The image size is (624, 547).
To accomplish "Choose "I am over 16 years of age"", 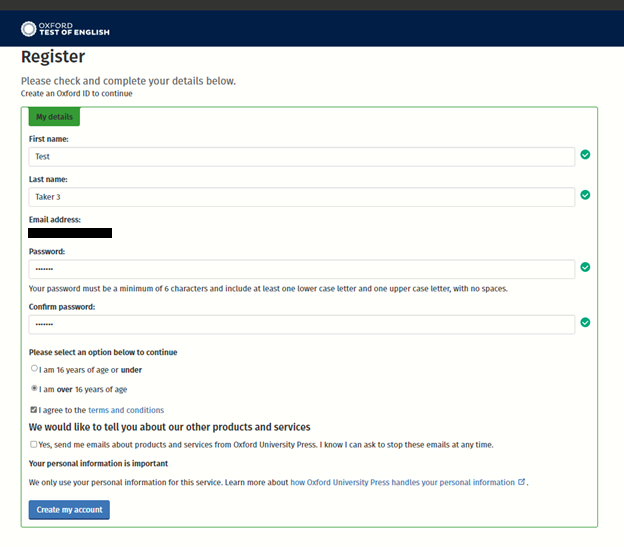I will coord(34,389).
